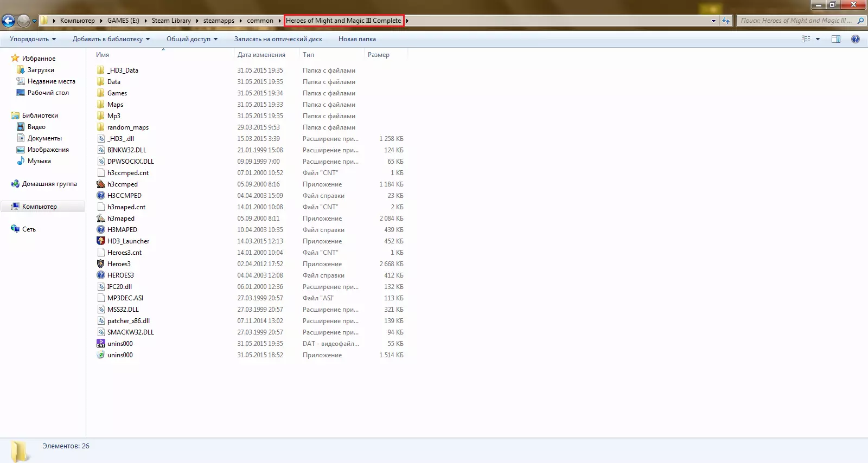Open the _HD3_Data folder icon
This screenshot has height=463, width=868.
coord(101,70)
